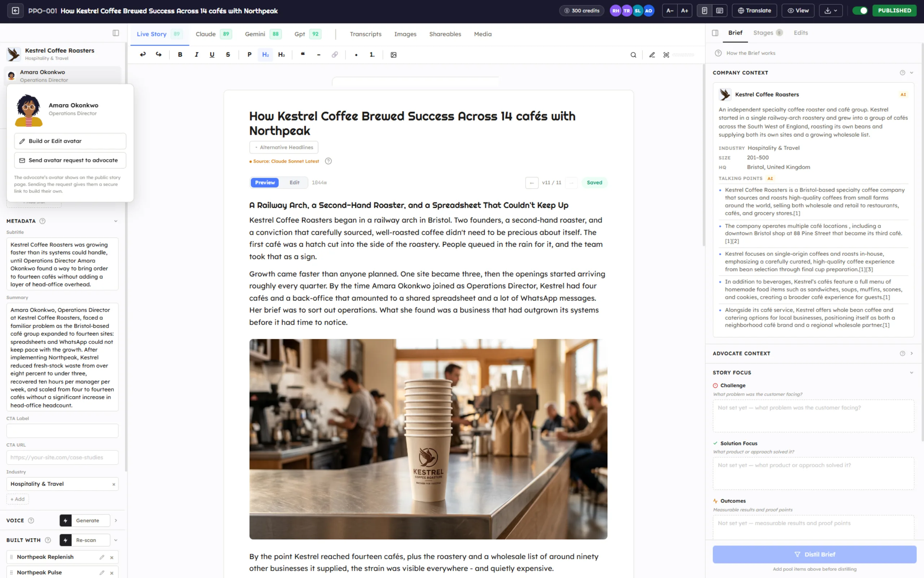Open the Media tab
Screen dimensions: 924x578
[483, 34]
